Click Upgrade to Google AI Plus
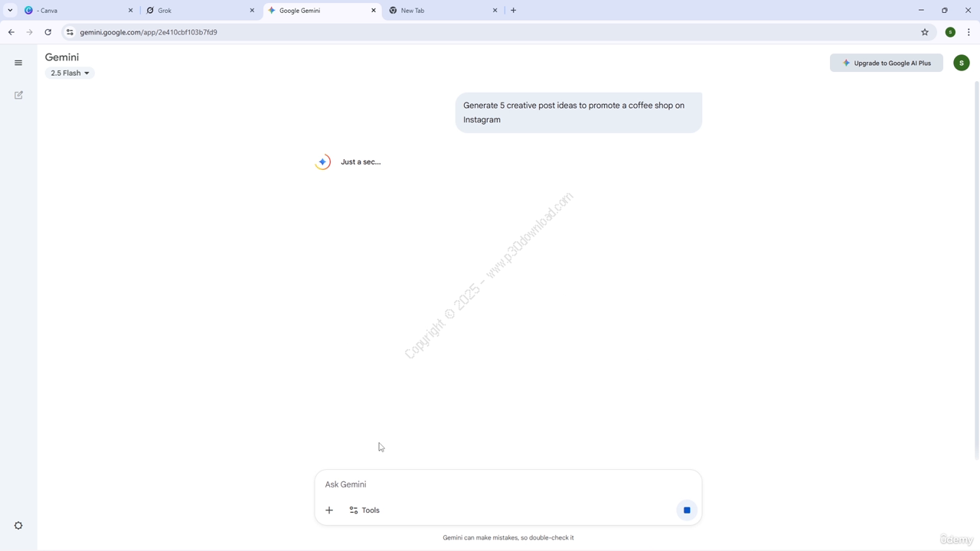This screenshot has height=551, width=980. click(887, 63)
